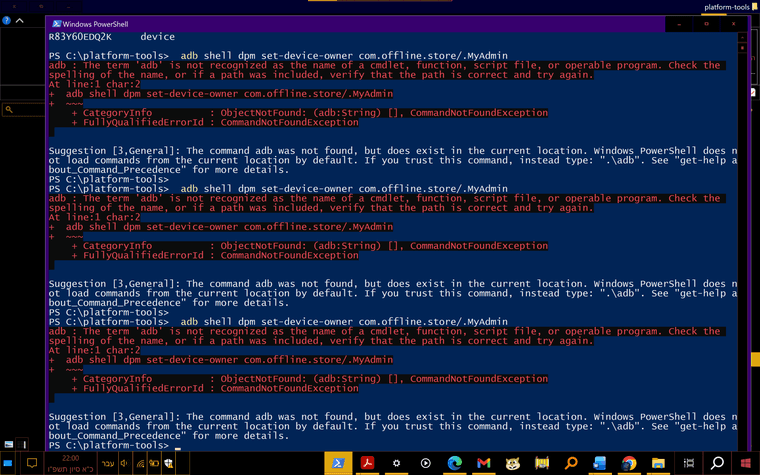Open the Windows Start menu
This screenshot has height=475, width=760.
tap(746, 463)
